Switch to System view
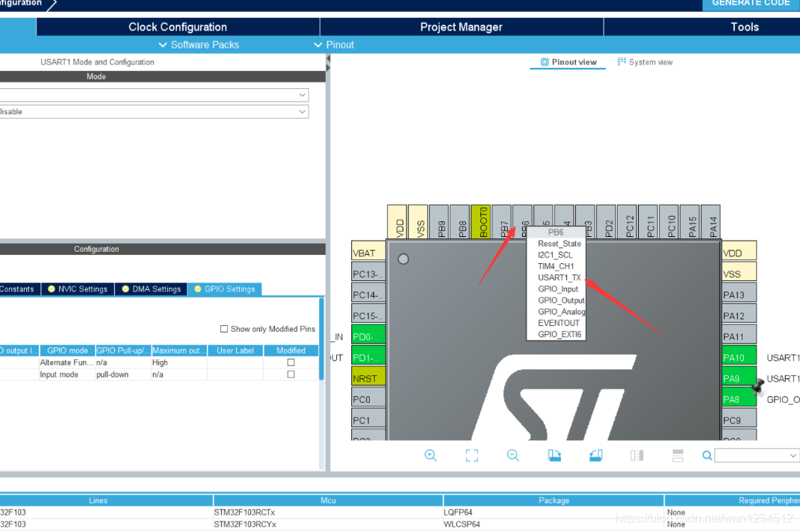This screenshot has width=800, height=532. point(645,62)
